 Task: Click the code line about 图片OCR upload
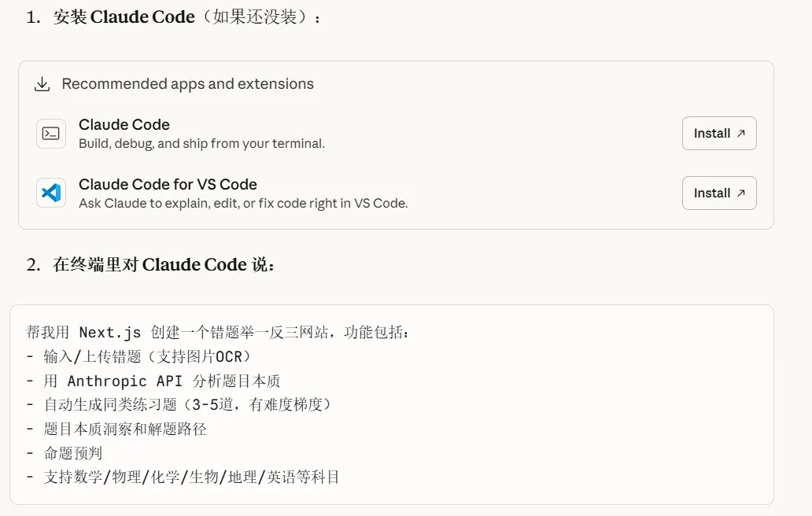tap(145, 356)
